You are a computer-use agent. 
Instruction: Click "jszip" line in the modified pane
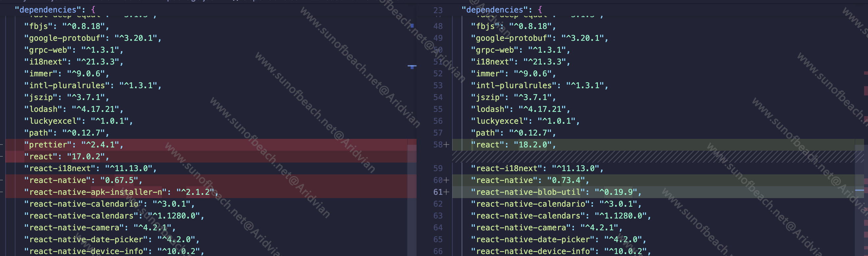tap(514, 97)
